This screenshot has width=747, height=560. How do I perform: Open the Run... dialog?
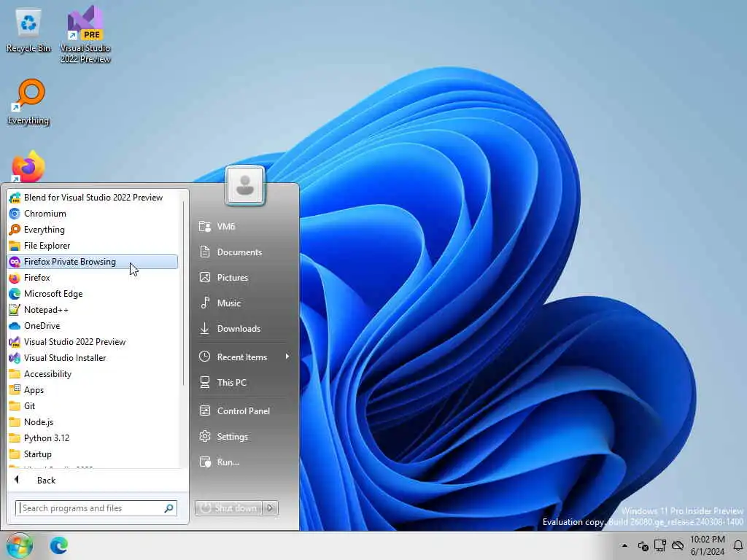pos(245,462)
